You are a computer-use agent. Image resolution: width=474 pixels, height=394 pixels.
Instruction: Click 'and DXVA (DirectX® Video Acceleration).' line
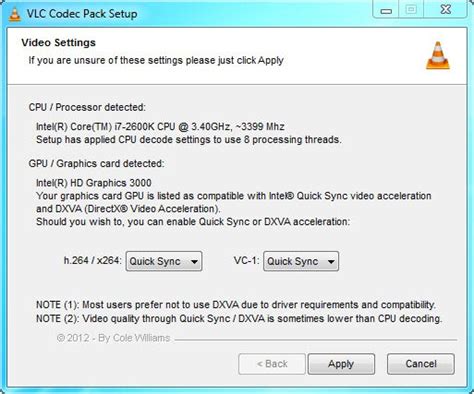[x=128, y=209]
